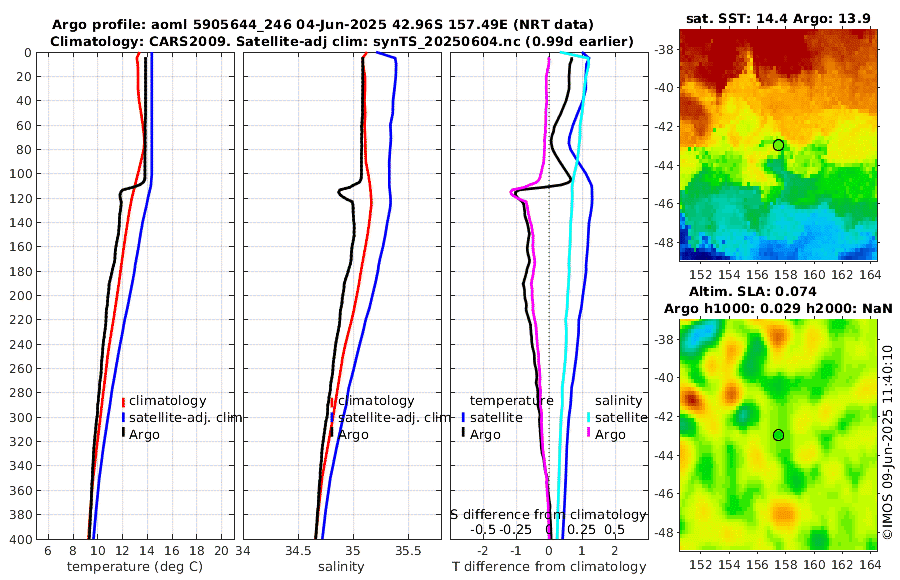Click the 'sat. SST: 14.4 Argo: 13.9' map title
Screen dimensions: 900x580
pos(778,18)
